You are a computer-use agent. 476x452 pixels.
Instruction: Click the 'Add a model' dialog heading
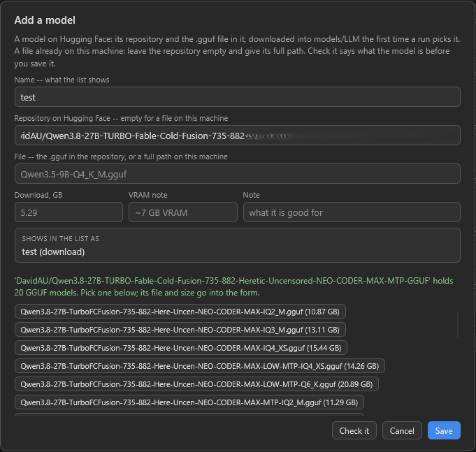tap(45, 20)
